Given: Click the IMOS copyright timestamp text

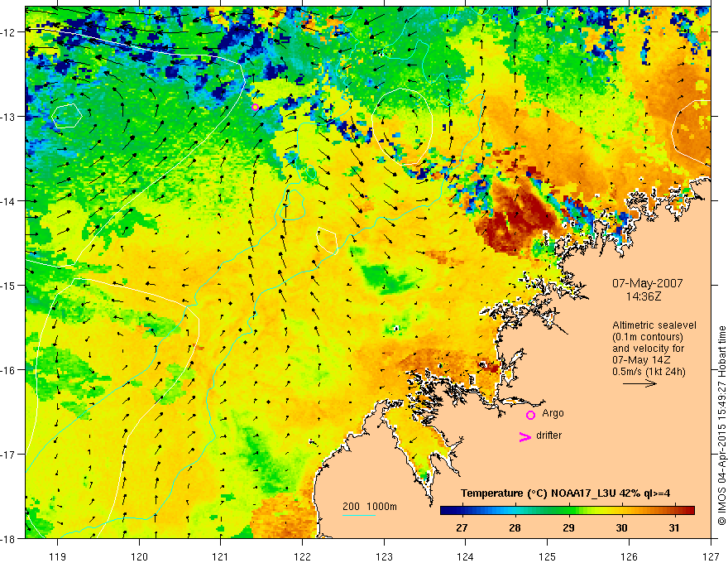Looking at the screenshot, I should (721, 425).
